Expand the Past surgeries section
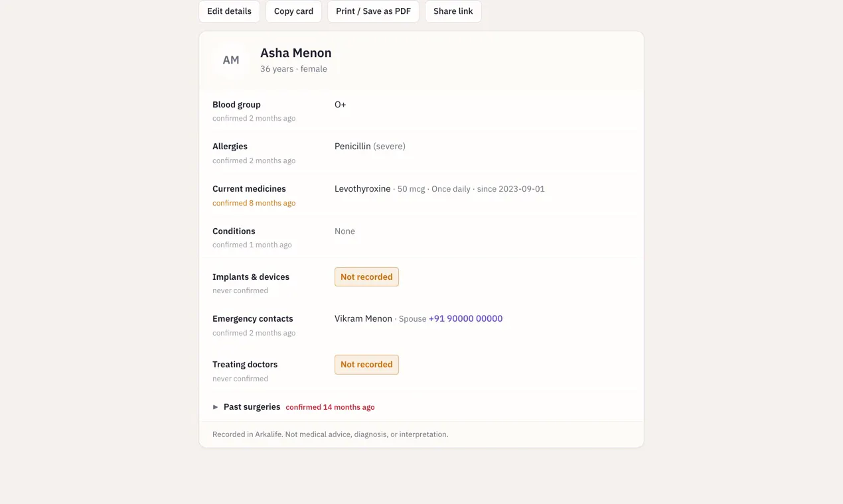The width and height of the screenshot is (843, 504). 252,407
